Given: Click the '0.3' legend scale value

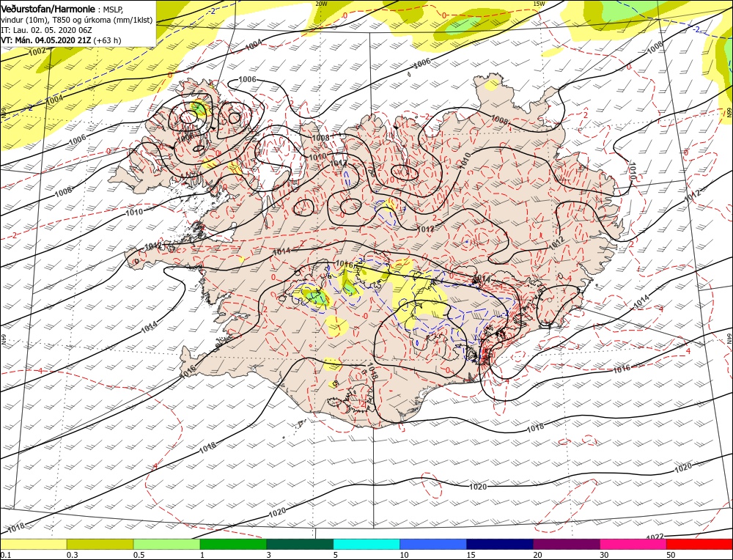Looking at the screenshot, I should [x=73, y=554].
